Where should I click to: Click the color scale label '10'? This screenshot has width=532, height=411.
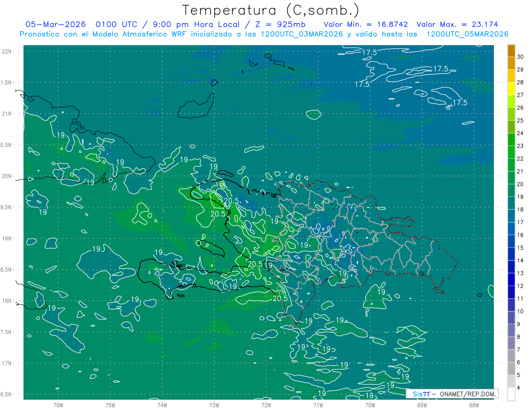520,311
